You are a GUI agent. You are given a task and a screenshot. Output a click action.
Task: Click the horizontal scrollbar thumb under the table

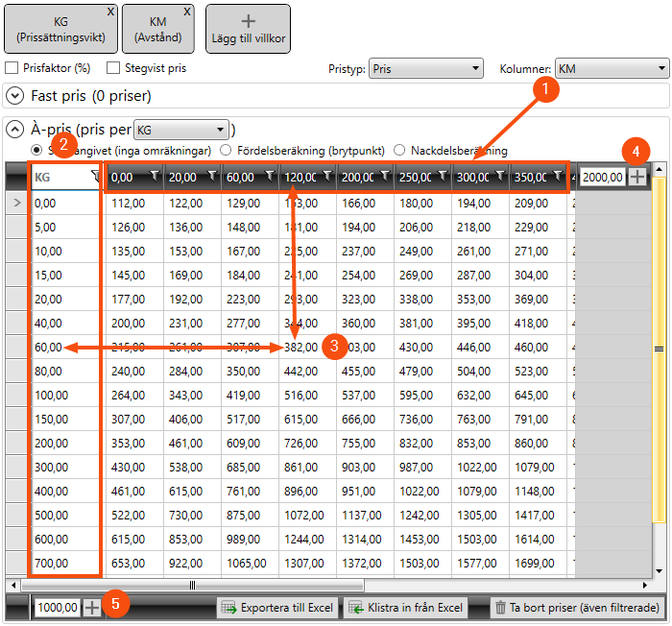pyautogui.click(x=192, y=584)
